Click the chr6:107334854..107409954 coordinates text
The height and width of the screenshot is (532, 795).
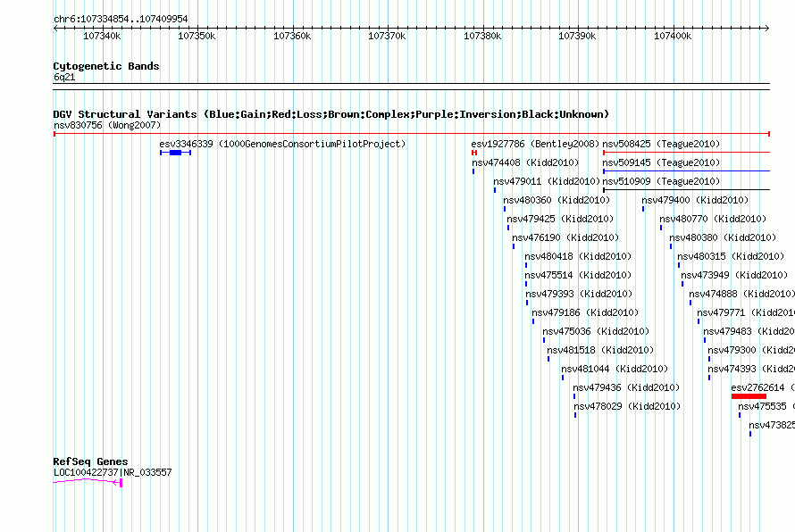pyautogui.click(x=121, y=19)
